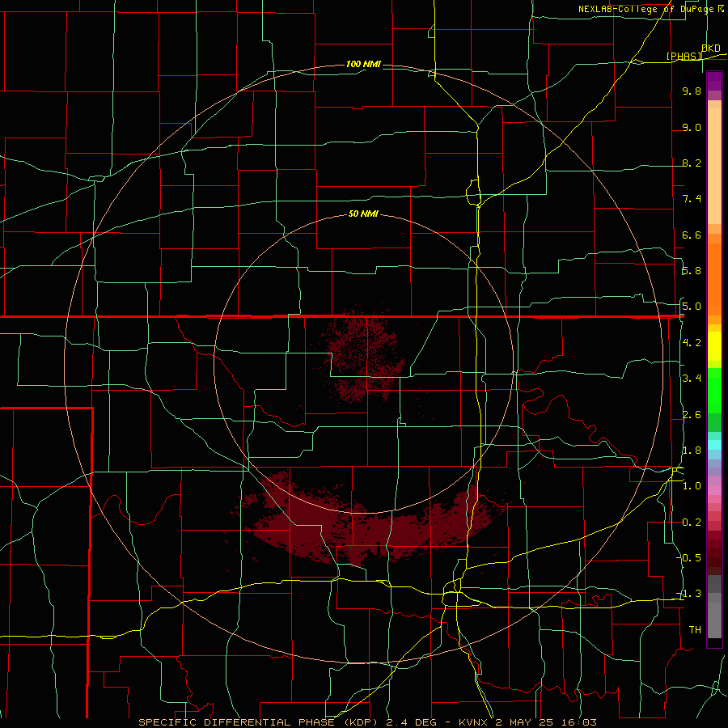The height and width of the screenshot is (728, 728).
Task: Click the 0.2 value on the color scale
Action: point(692,523)
